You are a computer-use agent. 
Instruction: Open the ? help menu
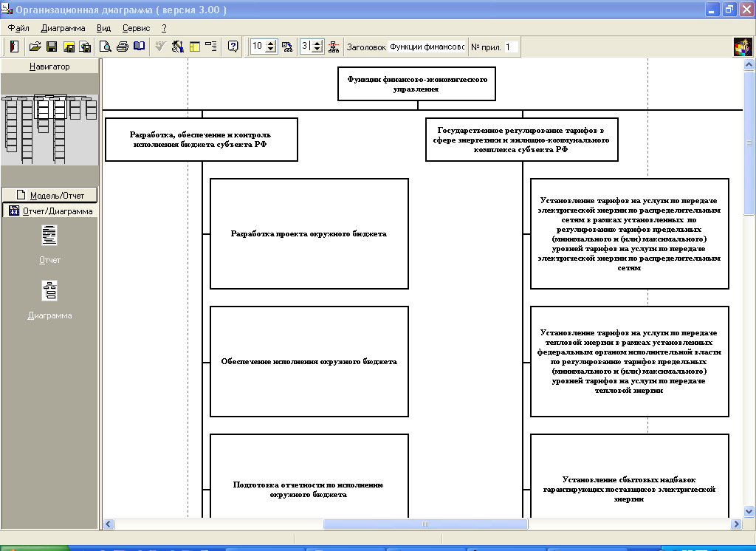coord(164,28)
